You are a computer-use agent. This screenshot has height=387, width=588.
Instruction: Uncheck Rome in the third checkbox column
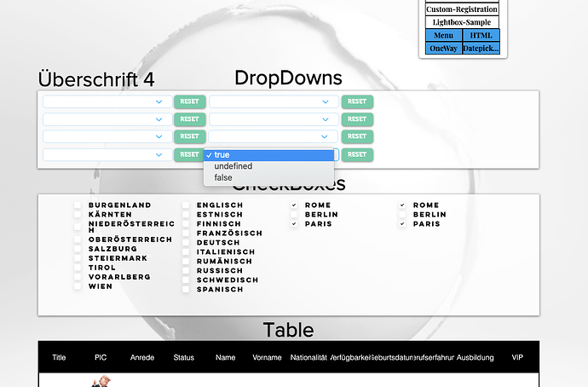(294, 205)
